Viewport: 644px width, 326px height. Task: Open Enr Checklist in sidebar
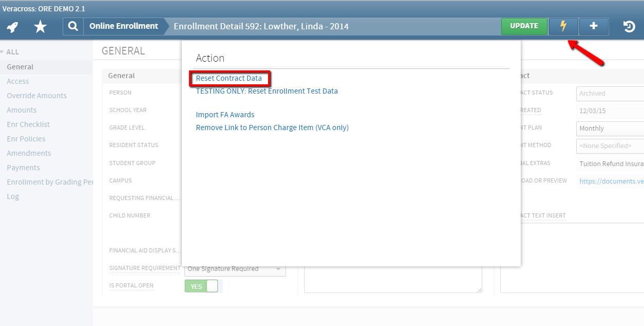click(x=28, y=124)
